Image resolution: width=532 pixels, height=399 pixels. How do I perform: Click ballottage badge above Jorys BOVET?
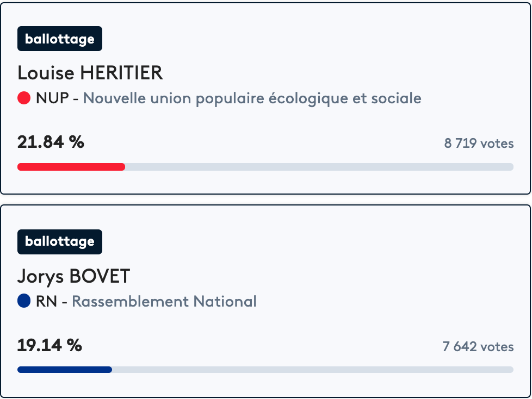(60, 242)
